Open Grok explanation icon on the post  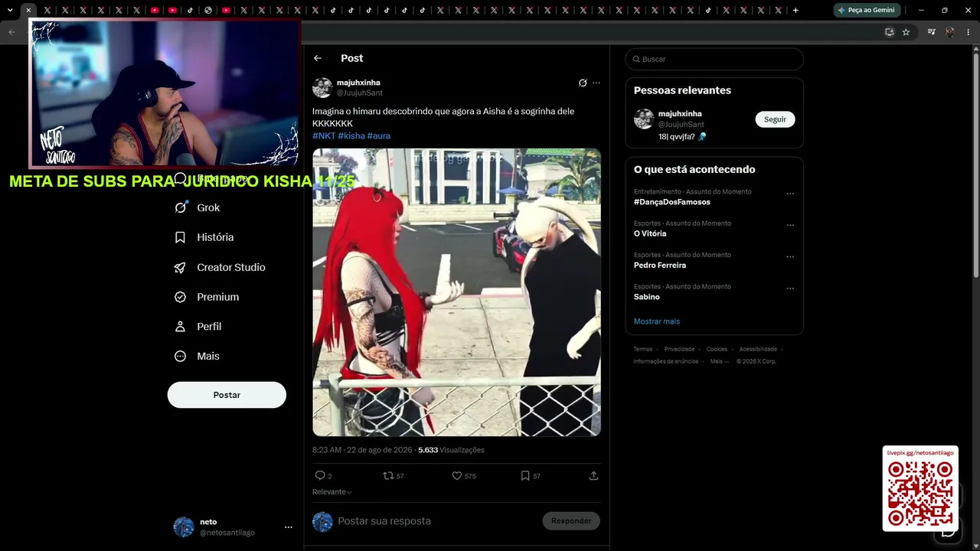(x=583, y=83)
